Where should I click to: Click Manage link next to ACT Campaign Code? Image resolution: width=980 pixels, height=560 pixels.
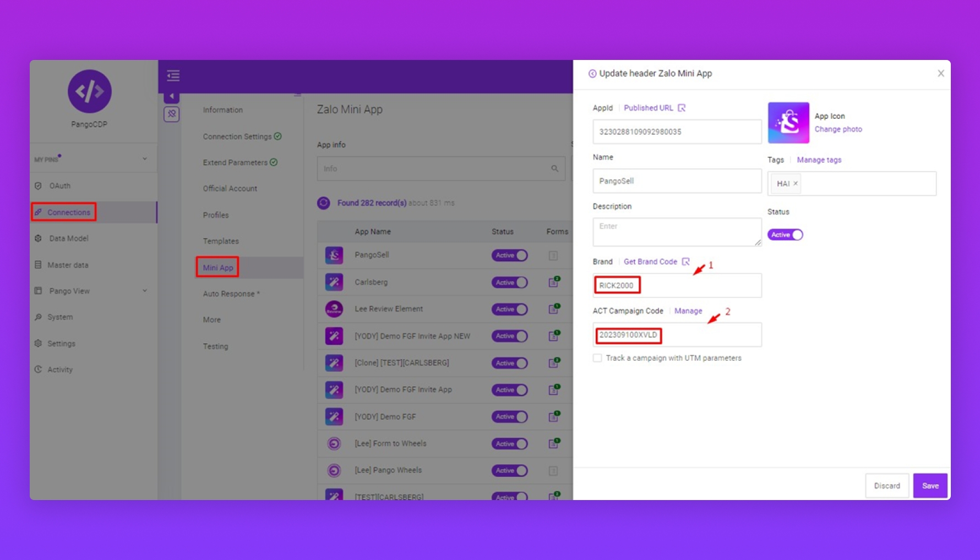tap(688, 311)
